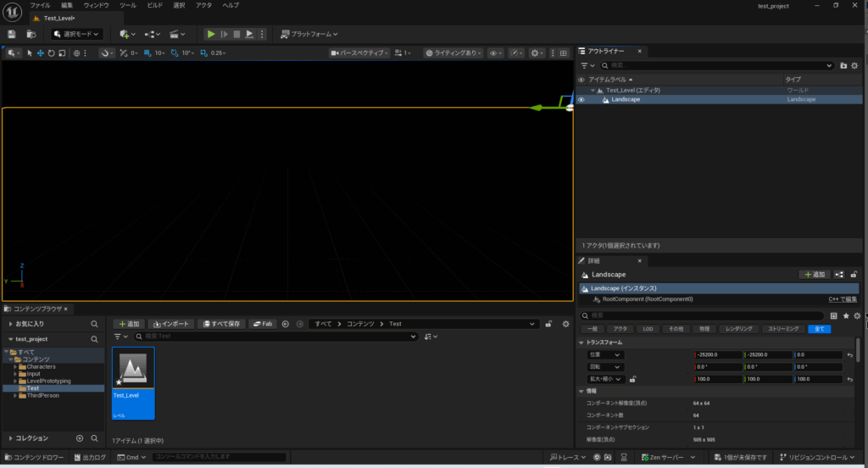Open the ツール menu
The width and height of the screenshot is (868, 468).
pos(128,6)
